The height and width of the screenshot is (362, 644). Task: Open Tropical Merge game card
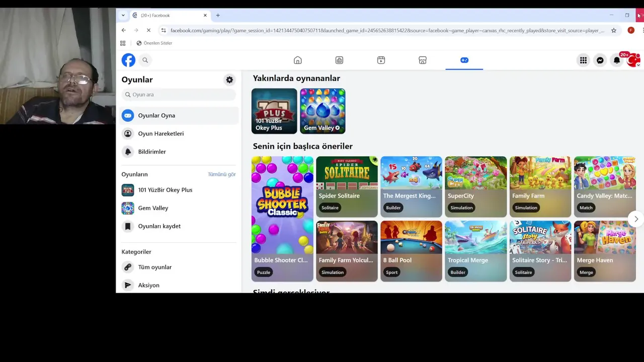click(x=475, y=251)
